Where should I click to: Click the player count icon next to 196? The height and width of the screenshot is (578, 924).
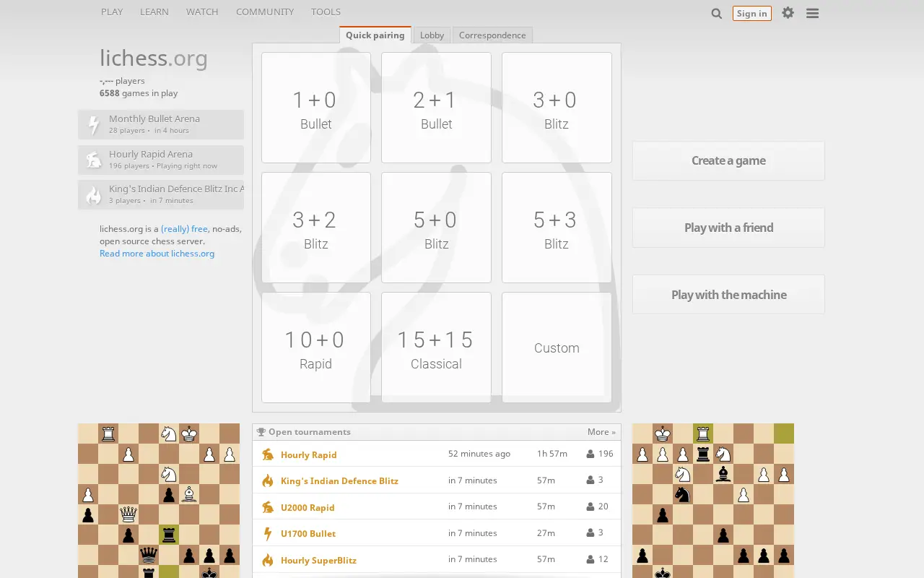point(590,454)
